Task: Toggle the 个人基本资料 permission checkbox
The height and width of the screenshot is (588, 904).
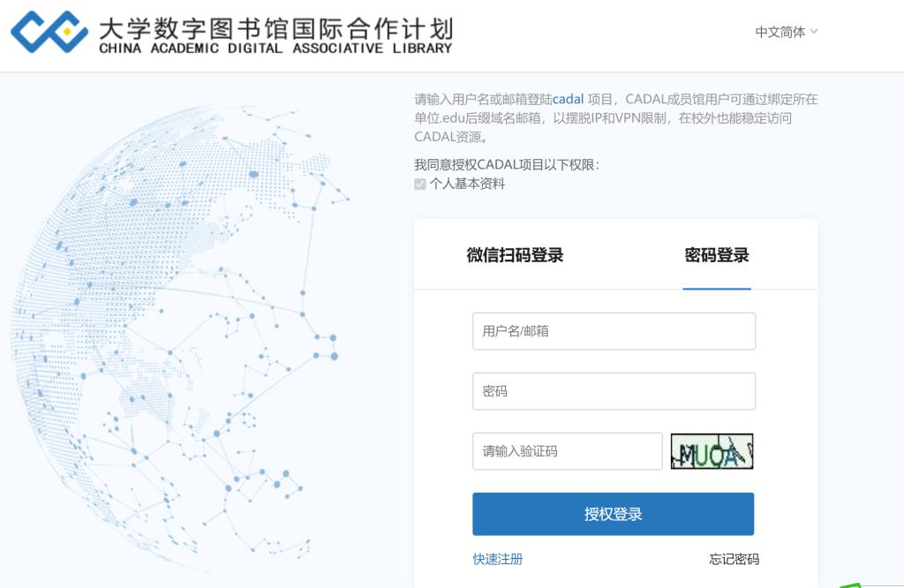Action: pos(420,185)
